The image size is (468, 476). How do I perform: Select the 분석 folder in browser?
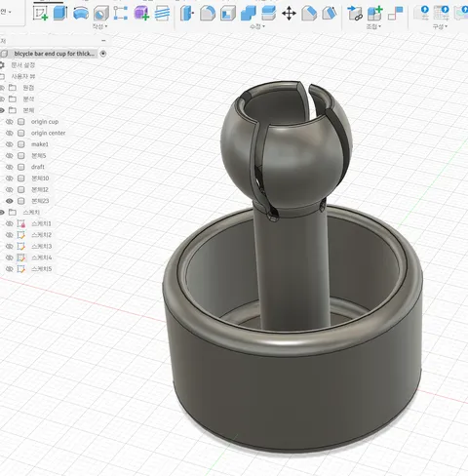coord(28,99)
